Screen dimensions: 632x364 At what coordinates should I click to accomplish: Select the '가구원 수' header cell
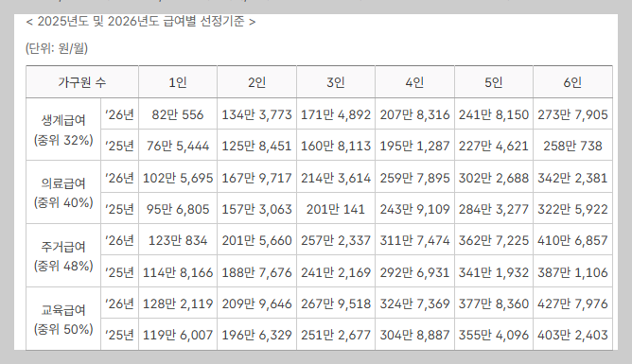(82, 82)
